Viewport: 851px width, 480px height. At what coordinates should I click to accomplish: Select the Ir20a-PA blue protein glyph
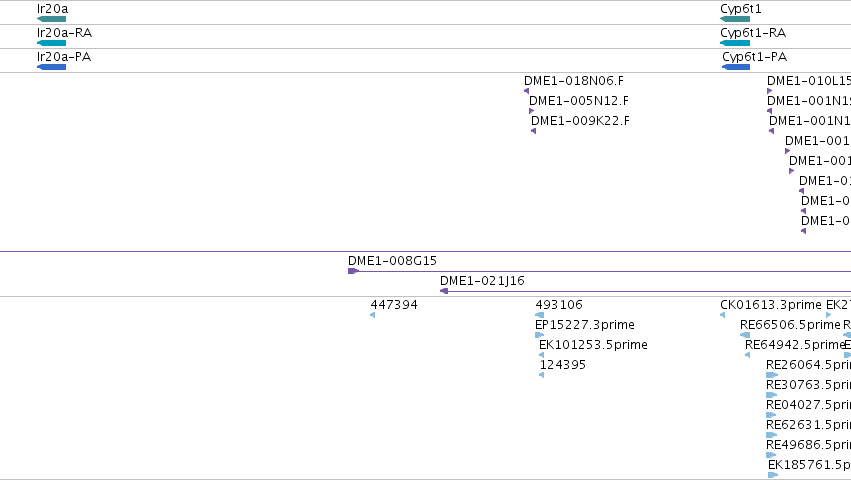(52, 67)
